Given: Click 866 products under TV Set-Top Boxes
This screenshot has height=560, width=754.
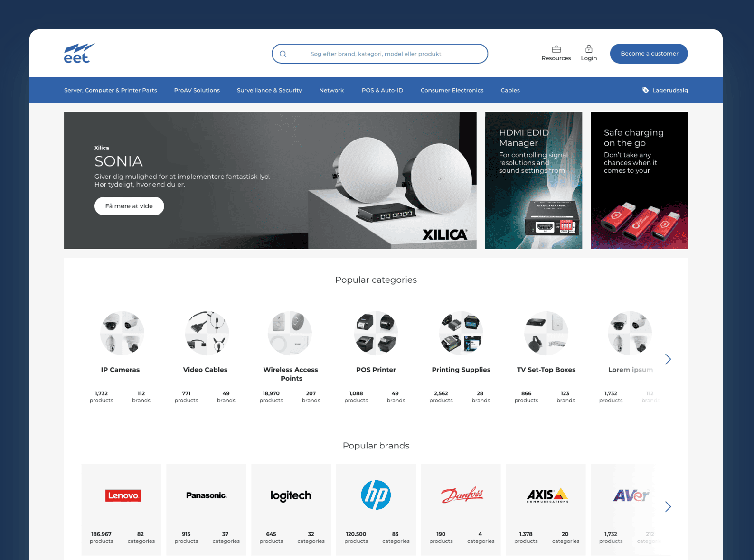Looking at the screenshot, I should (527, 397).
